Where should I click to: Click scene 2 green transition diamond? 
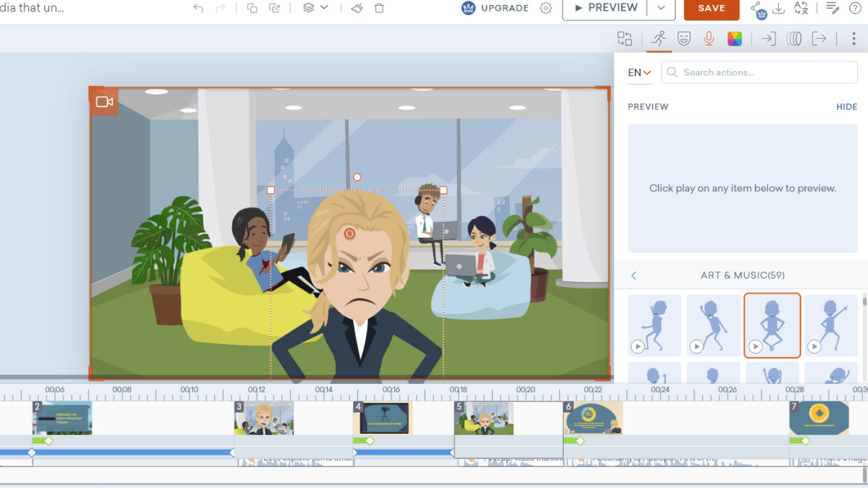pyautogui.click(x=48, y=441)
